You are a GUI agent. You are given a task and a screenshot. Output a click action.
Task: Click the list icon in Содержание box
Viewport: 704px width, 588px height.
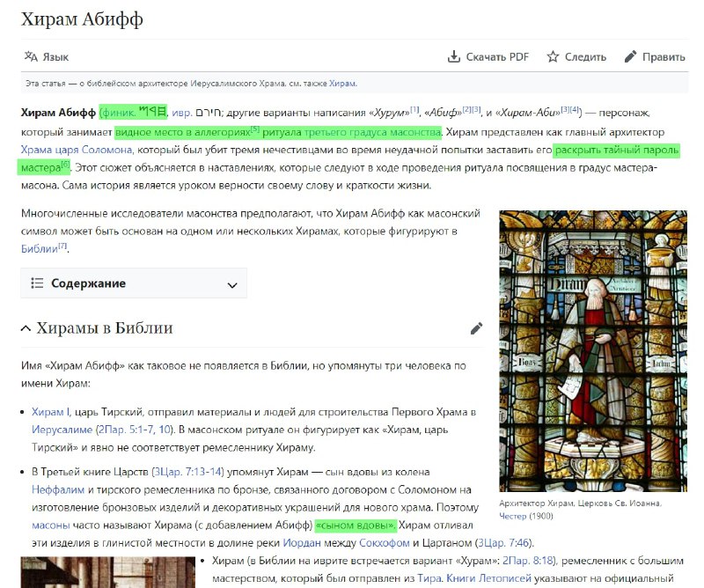pos(37,283)
